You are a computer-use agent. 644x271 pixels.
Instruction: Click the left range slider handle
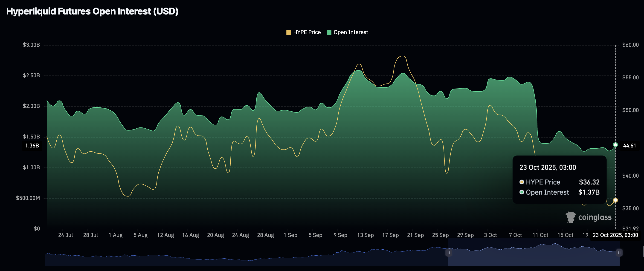click(x=449, y=253)
